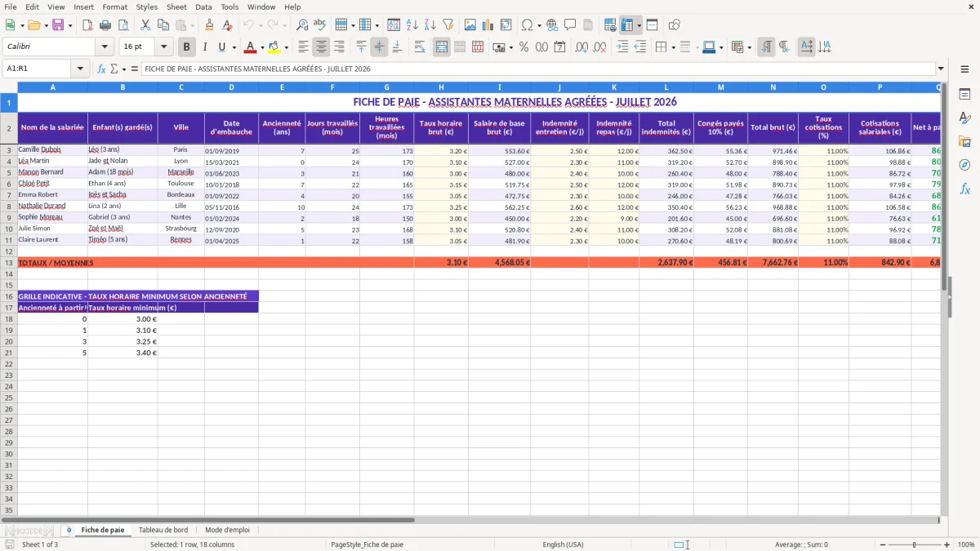980x551 pixels.
Task: Run the Spelling check icon
Action: pyautogui.click(x=320, y=25)
